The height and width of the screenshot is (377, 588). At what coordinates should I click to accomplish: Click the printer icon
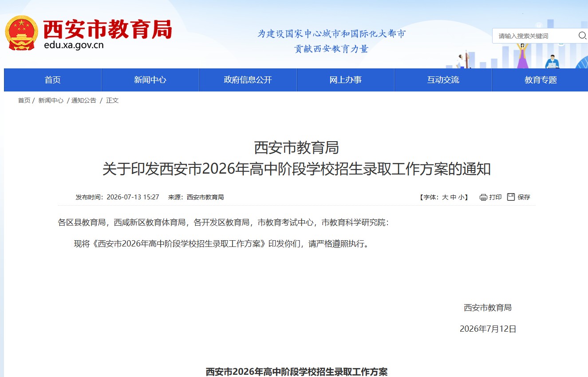[483, 197]
